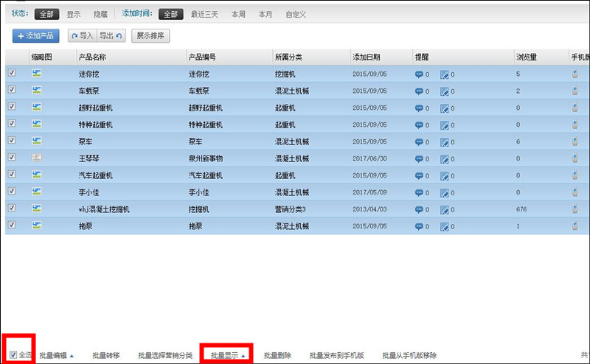Click the comment bubble icon in 拖泵 row

pyautogui.click(x=419, y=226)
